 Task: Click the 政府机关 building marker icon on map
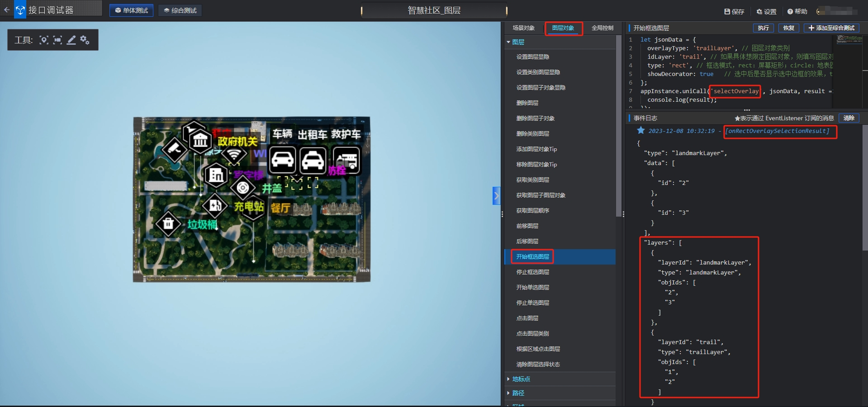click(200, 141)
